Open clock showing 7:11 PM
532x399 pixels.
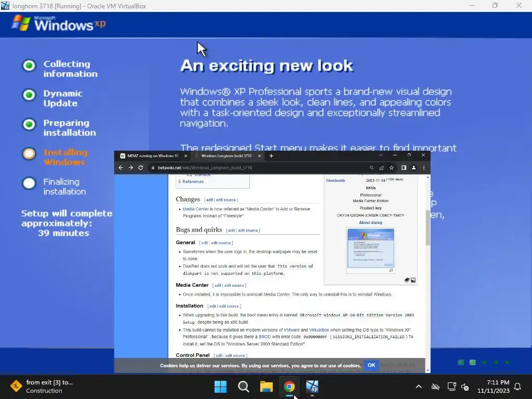[x=494, y=387]
